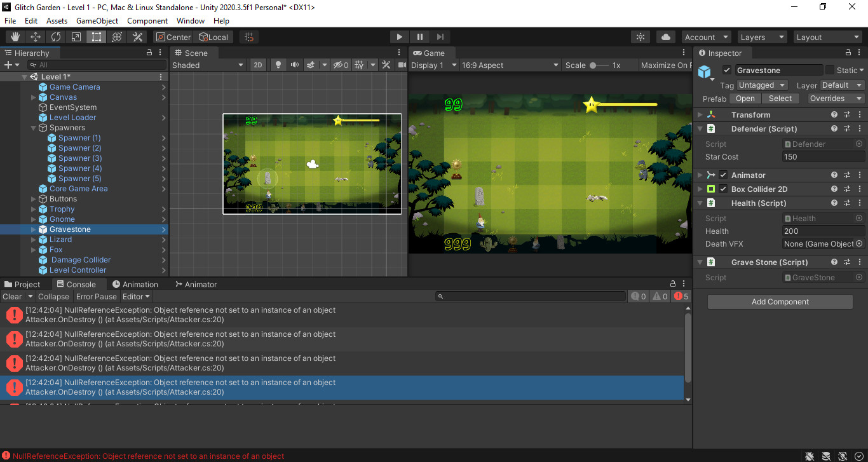
Task: Expand the Transform component in the Inspector
Action: click(x=700, y=114)
